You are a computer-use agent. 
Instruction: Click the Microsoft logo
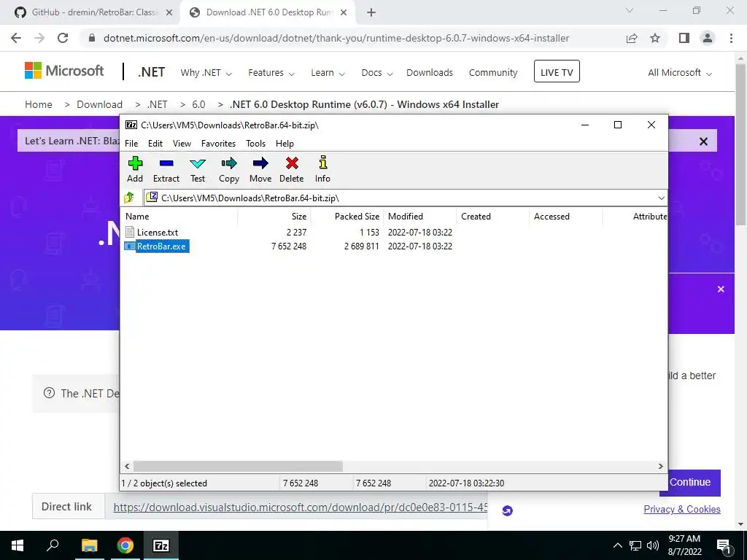tap(64, 71)
